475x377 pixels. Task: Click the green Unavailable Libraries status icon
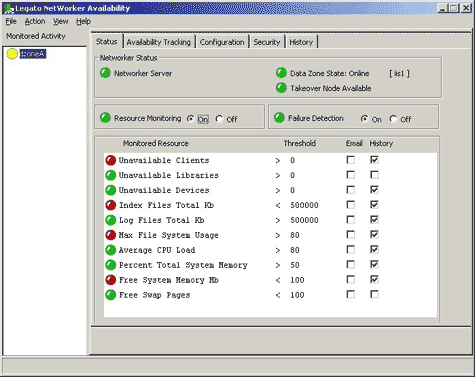tap(111, 175)
